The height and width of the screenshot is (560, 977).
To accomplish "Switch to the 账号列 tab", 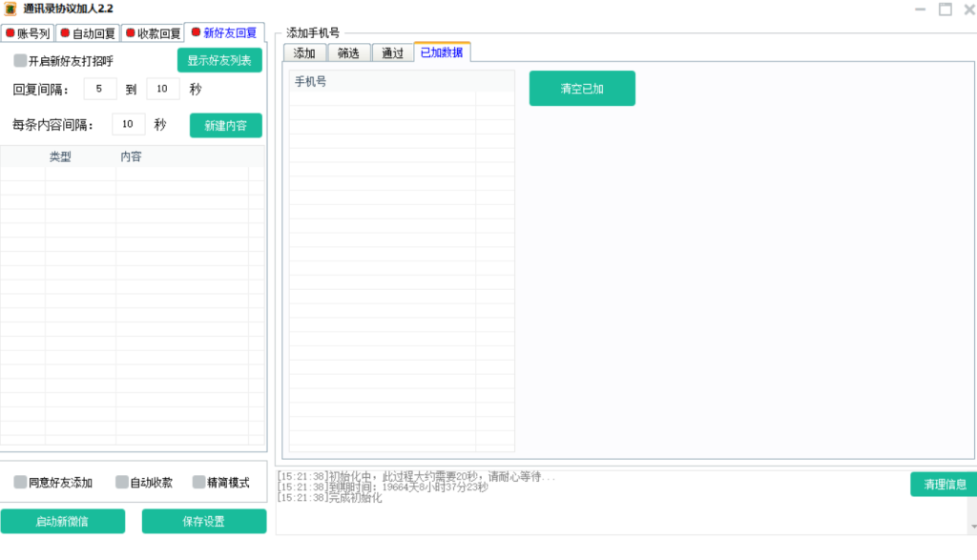I will (27, 33).
